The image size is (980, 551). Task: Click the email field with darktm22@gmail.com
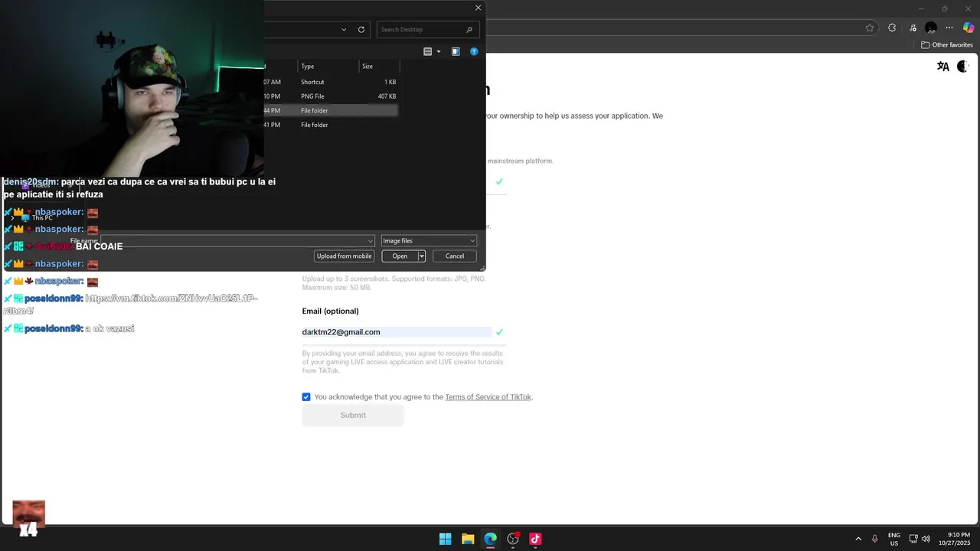[397, 332]
